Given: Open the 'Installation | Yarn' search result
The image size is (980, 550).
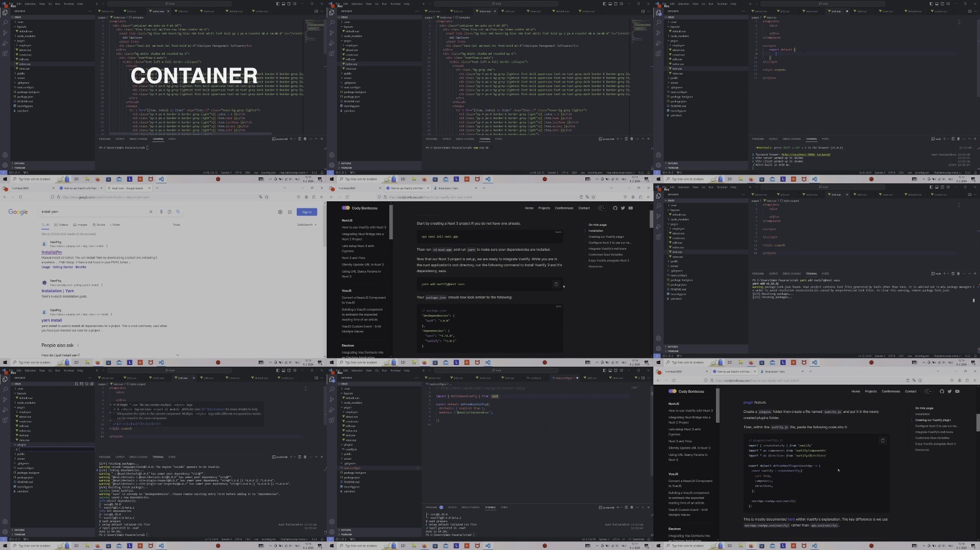Looking at the screenshot, I should coord(58,291).
